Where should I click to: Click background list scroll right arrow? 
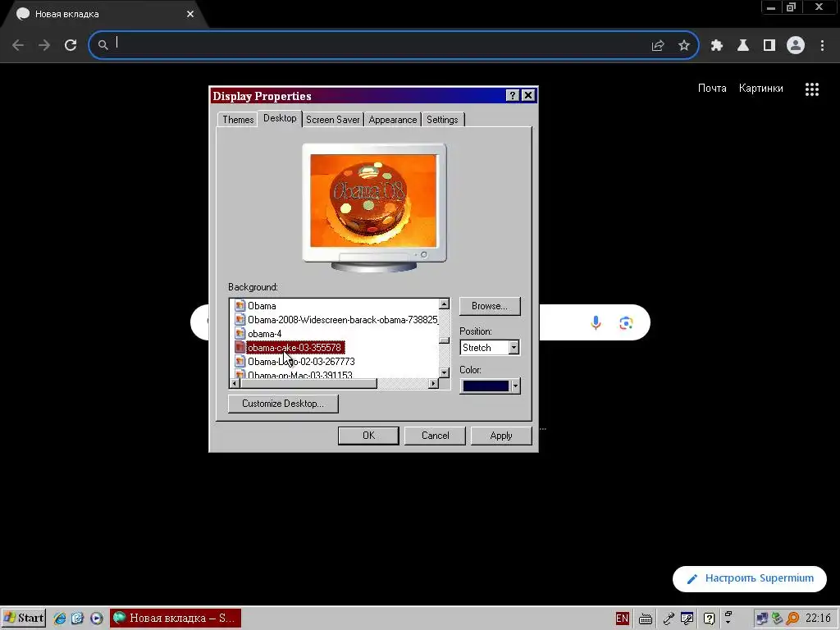coord(434,383)
